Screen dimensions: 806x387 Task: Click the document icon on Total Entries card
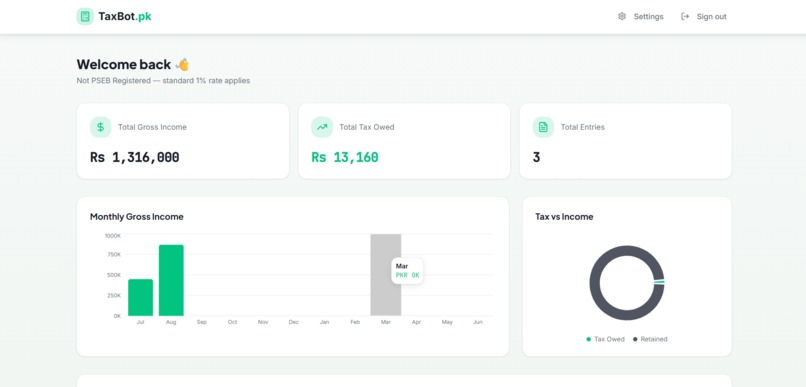coord(543,127)
